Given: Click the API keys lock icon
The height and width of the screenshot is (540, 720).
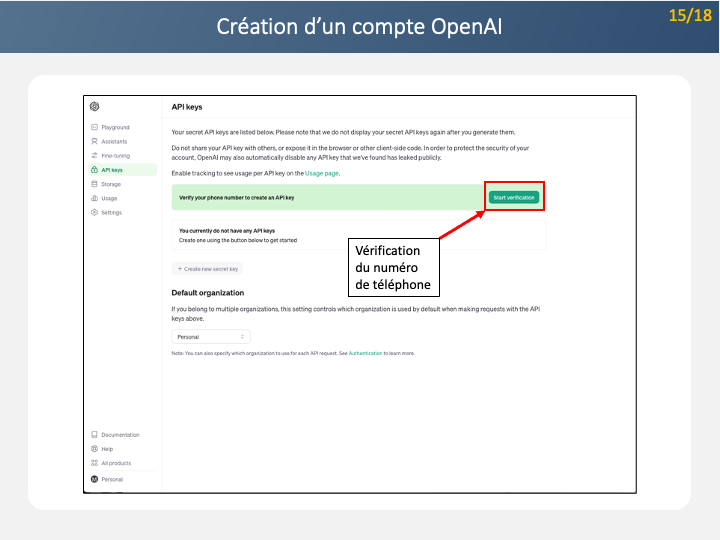Looking at the screenshot, I should coord(94,170).
